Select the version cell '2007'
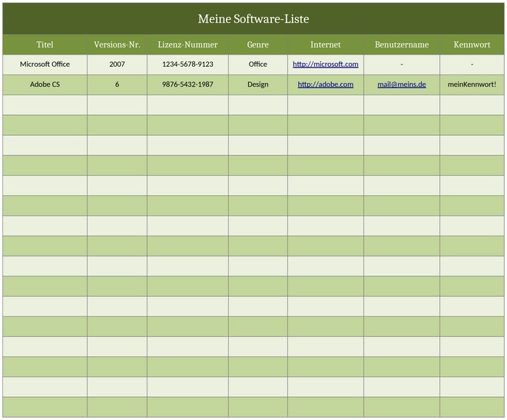507x420 pixels. click(117, 64)
